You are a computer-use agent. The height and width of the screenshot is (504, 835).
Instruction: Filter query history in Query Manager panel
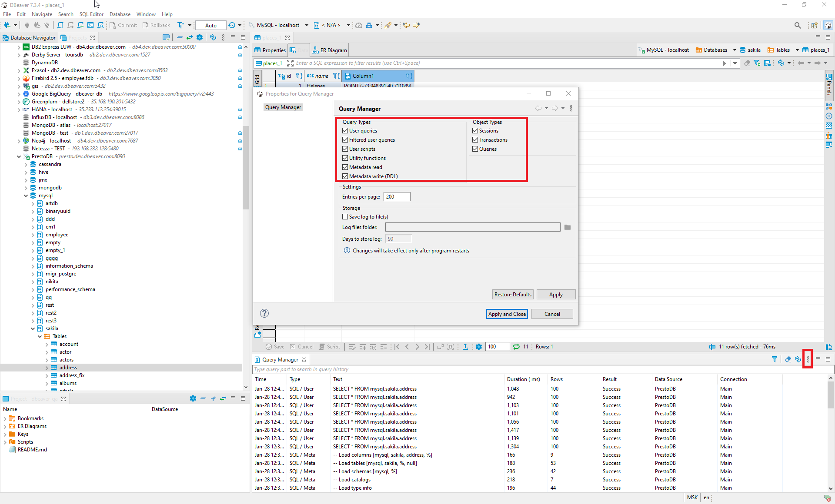tap(775, 359)
